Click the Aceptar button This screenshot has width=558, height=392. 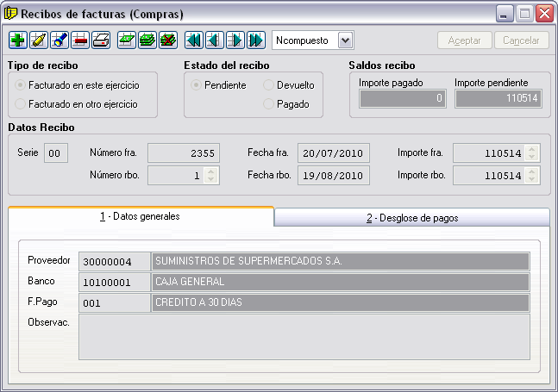click(x=464, y=40)
